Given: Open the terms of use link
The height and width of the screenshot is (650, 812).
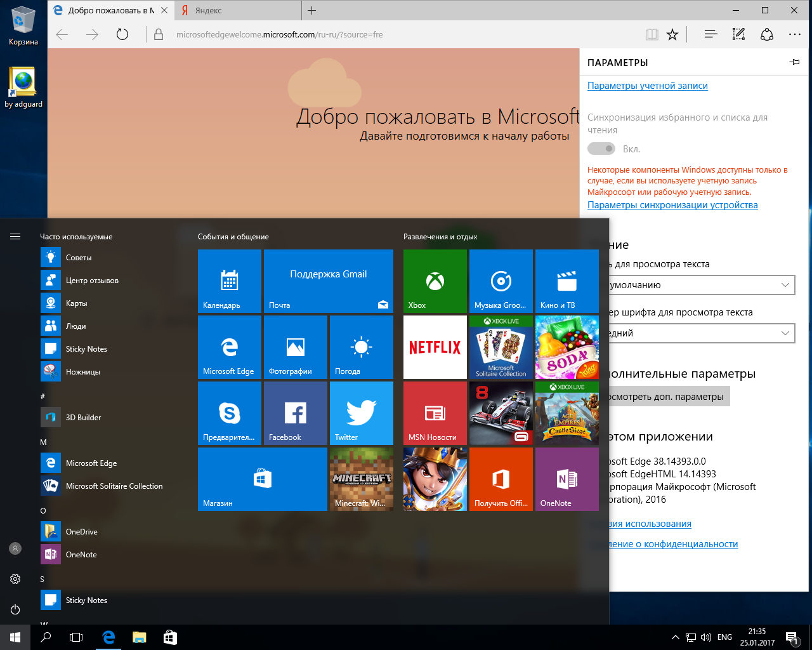Looking at the screenshot, I should pos(650,524).
